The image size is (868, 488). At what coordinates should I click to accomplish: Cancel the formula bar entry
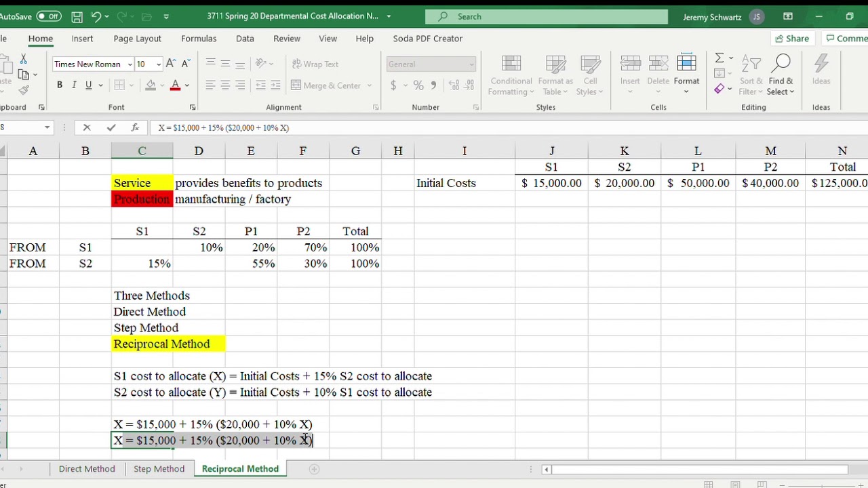(87, 127)
